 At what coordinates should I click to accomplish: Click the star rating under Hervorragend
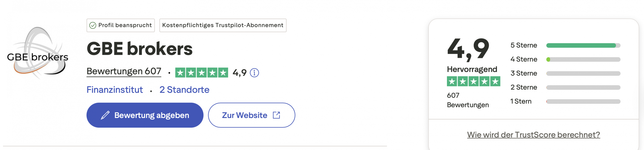point(473,82)
